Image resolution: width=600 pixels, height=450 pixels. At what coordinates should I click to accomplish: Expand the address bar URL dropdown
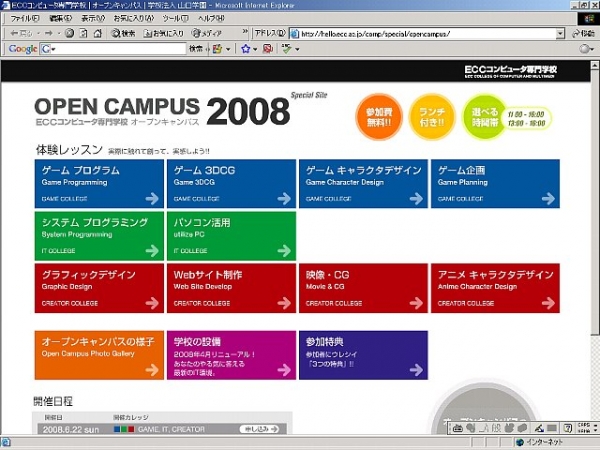[x=559, y=33]
